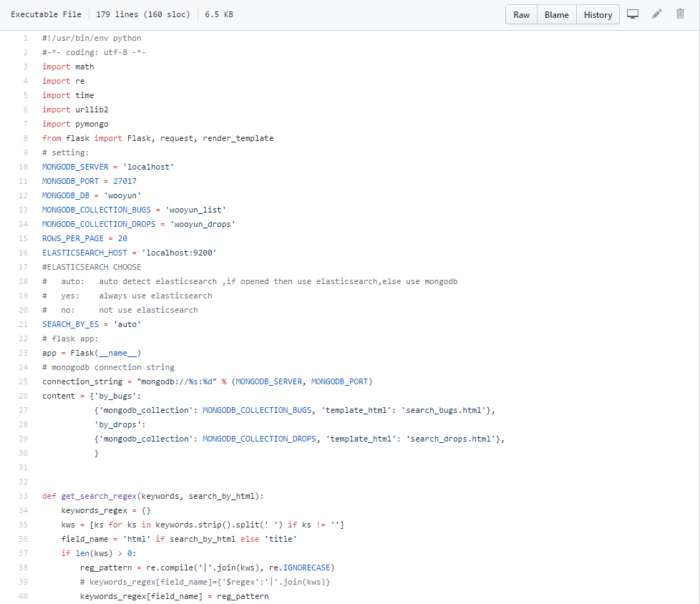Viewport: 700px width, 604px height.
Task: Select line number 8
Action: 25,138
